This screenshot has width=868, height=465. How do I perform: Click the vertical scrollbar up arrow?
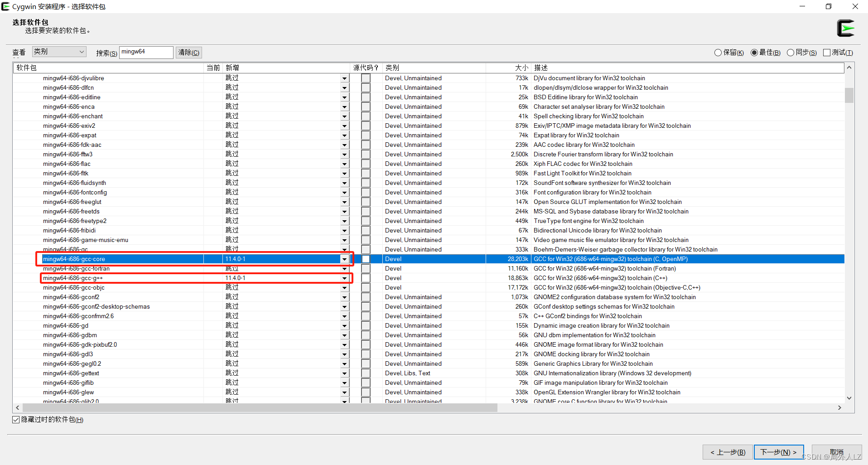click(x=849, y=68)
